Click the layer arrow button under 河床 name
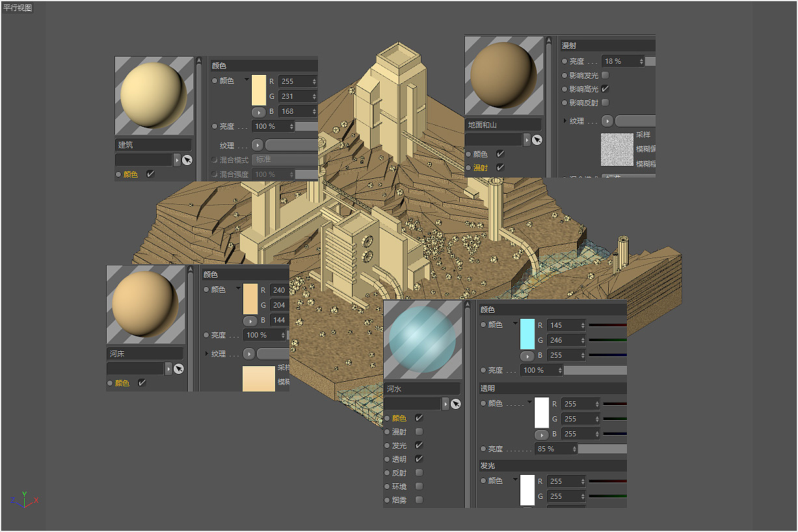The height and width of the screenshot is (532, 798). point(168,369)
